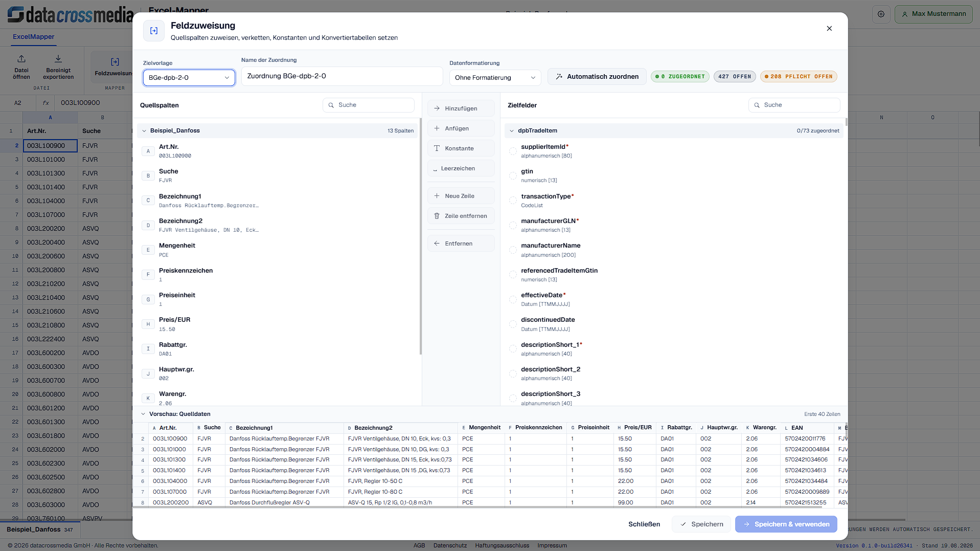
Task: Open the ExcelMapper tab
Action: (34, 37)
